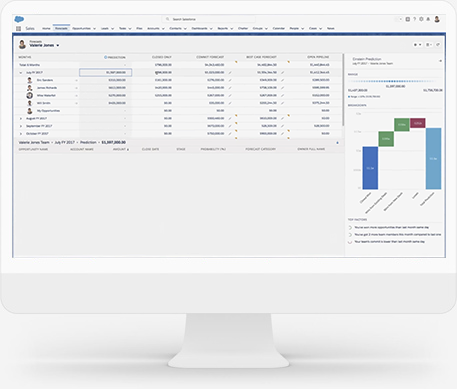Expand the October FY 2017 row
Image resolution: width=457 pixels, height=389 pixels.
(21, 134)
